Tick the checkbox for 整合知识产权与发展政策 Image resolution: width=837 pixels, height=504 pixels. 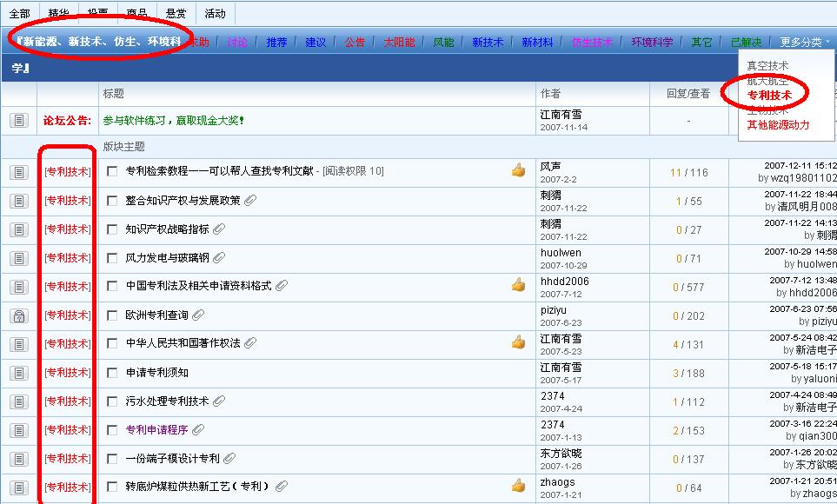tap(112, 201)
